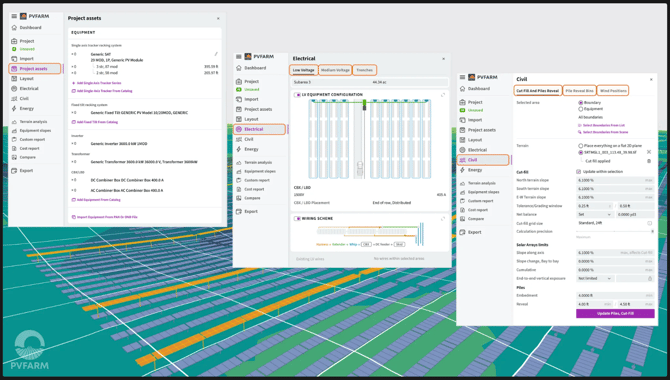Edit the Generic SAT tracker with pencil icon
Screen dimensions: 670x380
pos(216,54)
